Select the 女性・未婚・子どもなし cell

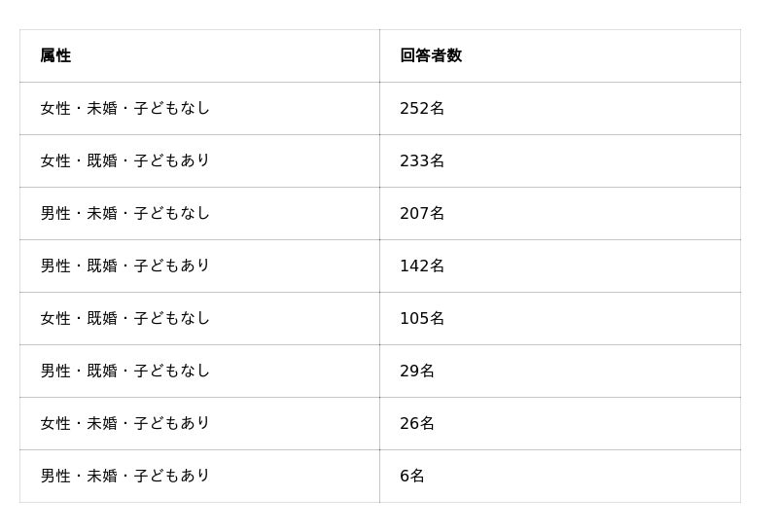click(x=125, y=109)
